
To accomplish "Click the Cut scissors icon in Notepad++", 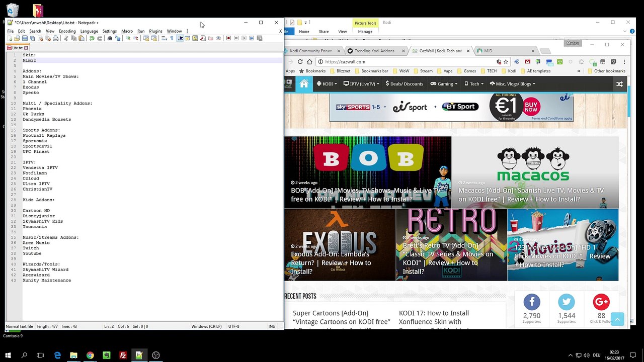I will (x=66, y=38).
